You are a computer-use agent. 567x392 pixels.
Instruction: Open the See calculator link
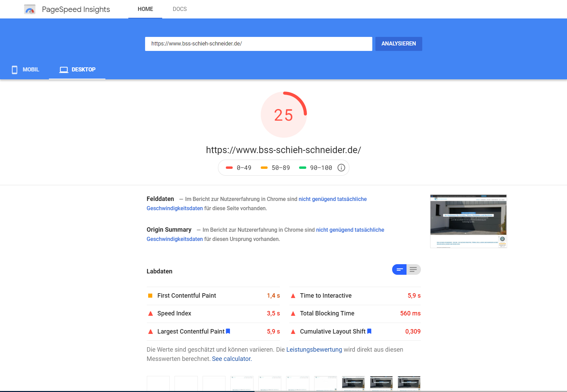click(232, 359)
